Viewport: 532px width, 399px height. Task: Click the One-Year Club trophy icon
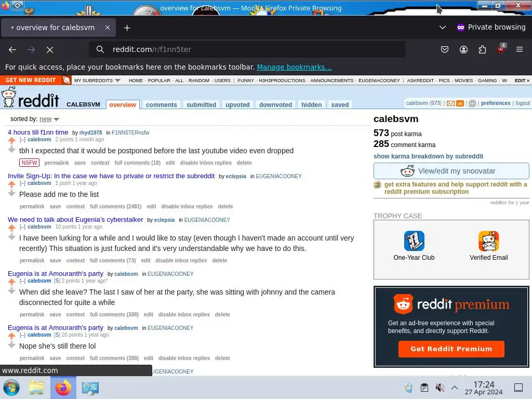click(x=414, y=241)
